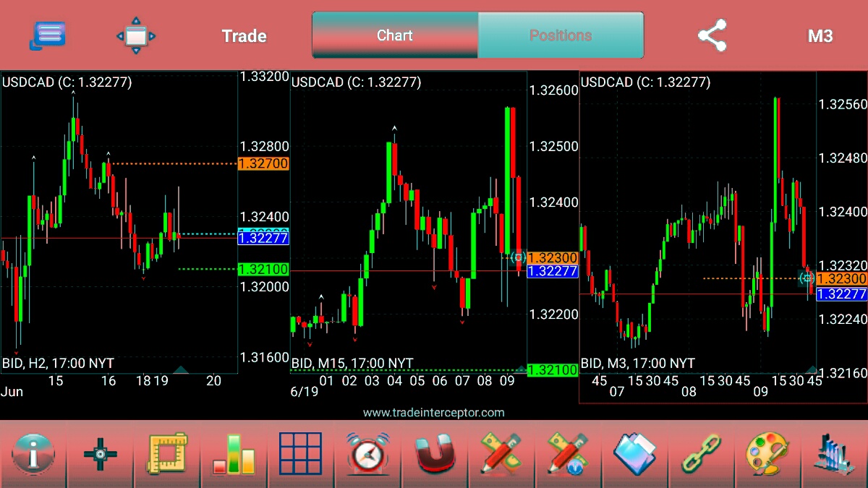The height and width of the screenshot is (488, 868).
Task: Select the green 1.32100 level on H2 chart
Action: [263, 269]
